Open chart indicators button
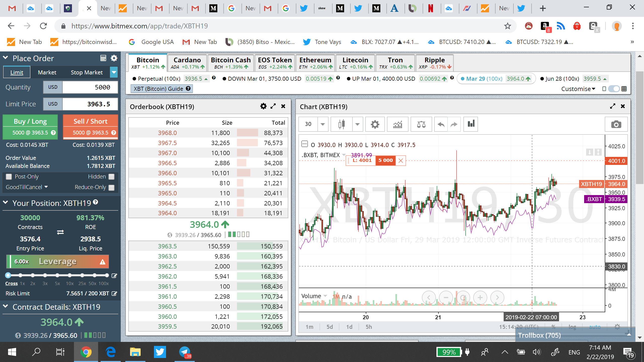 click(x=397, y=124)
